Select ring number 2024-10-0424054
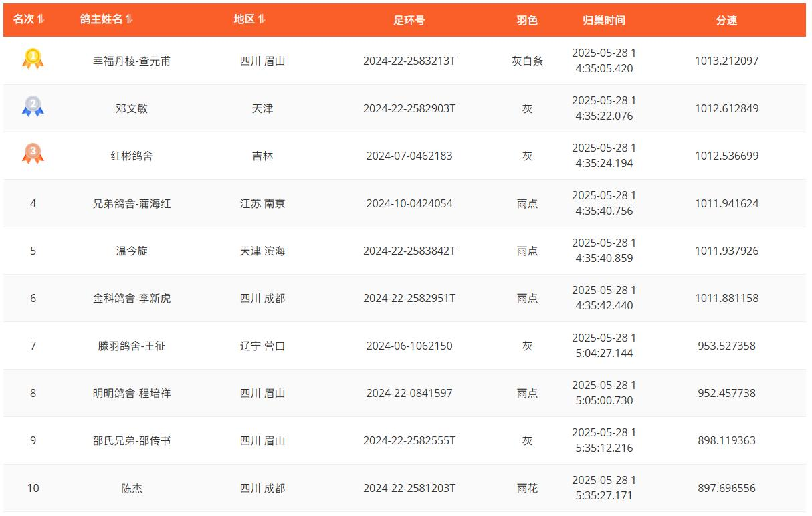 pyautogui.click(x=409, y=203)
